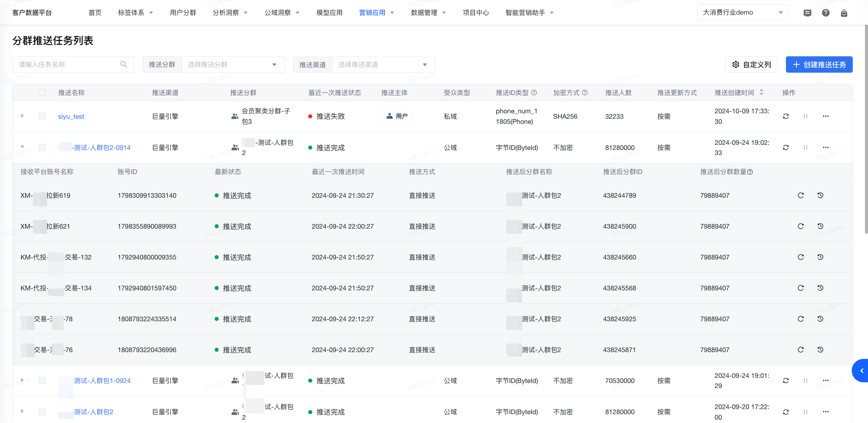Re-push account 1792940800009355

coord(801,257)
